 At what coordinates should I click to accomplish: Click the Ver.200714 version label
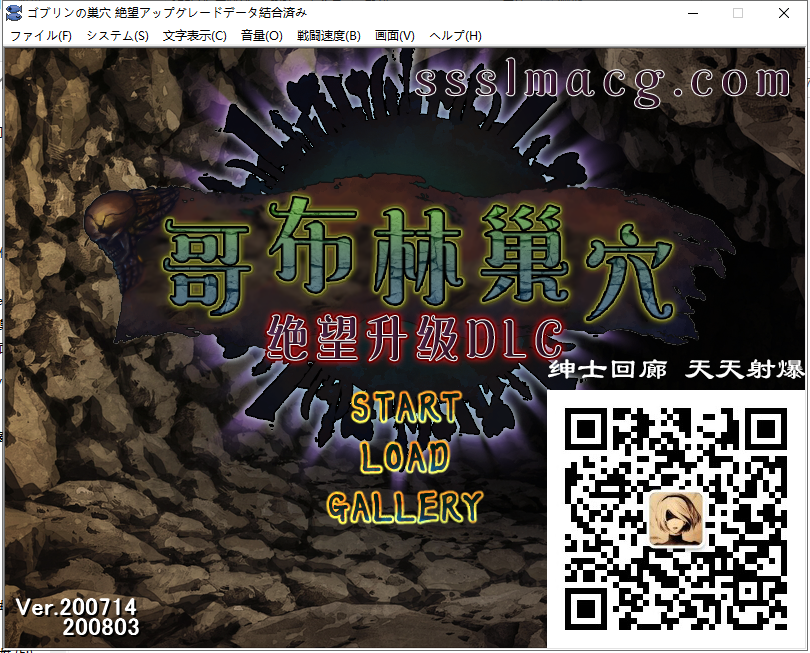[76, 607]
